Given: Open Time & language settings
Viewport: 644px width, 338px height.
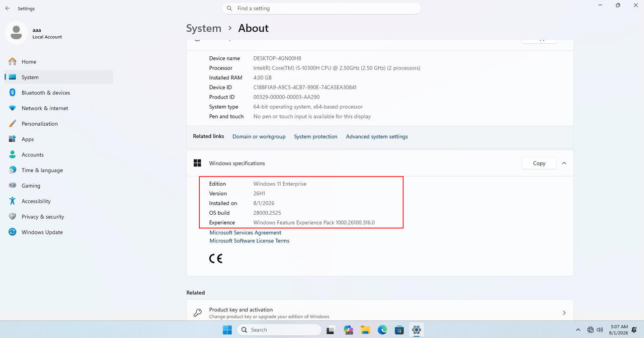Looking at the screenshot, I should point(59,170).
